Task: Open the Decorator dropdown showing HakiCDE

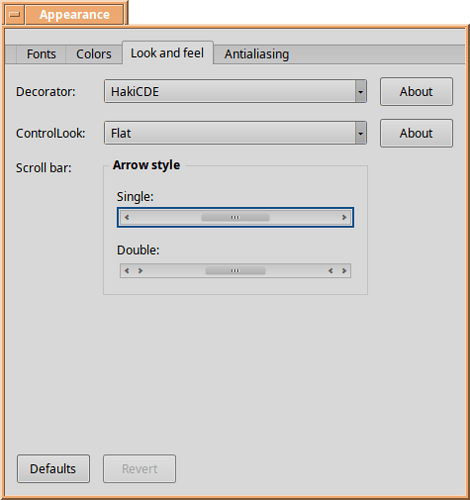Action: tap(235, 91)
